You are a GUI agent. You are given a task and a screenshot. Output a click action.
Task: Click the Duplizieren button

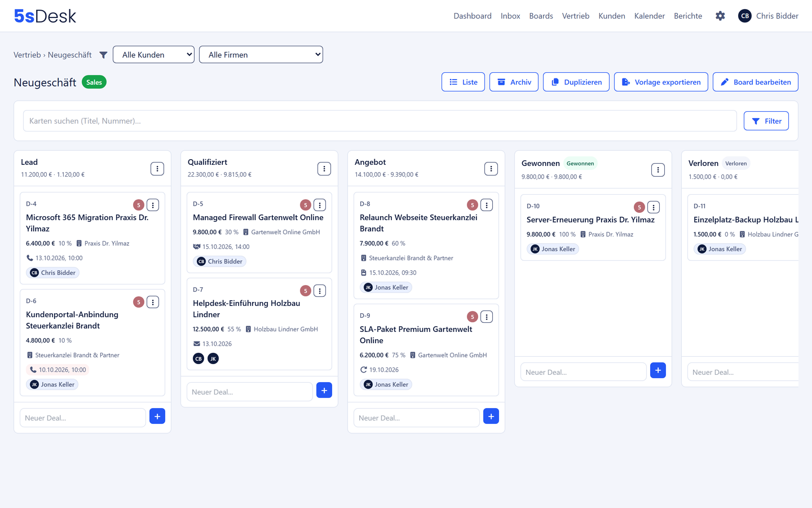(x=576, y=82)
